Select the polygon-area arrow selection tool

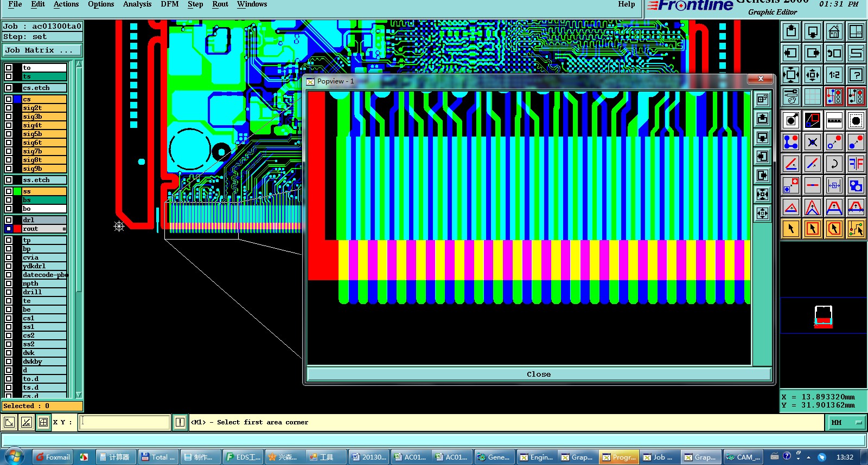coord(834,229)
